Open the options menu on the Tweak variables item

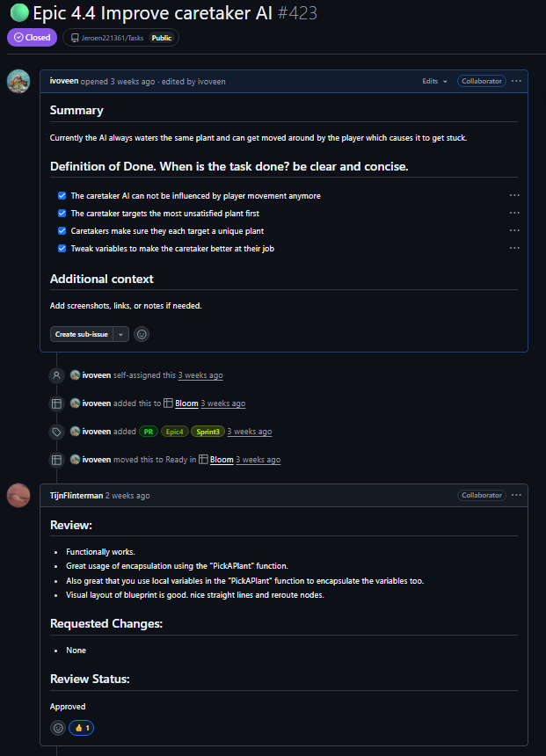(x=513, y=248)
